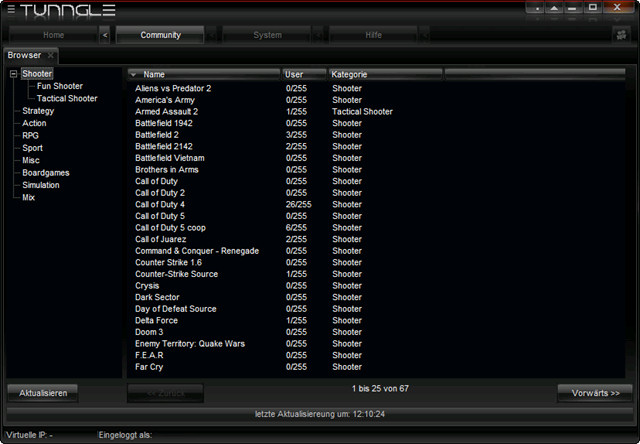Select Misc category in tree
This screenshot has width=640, height=444.
click(31, 160)
